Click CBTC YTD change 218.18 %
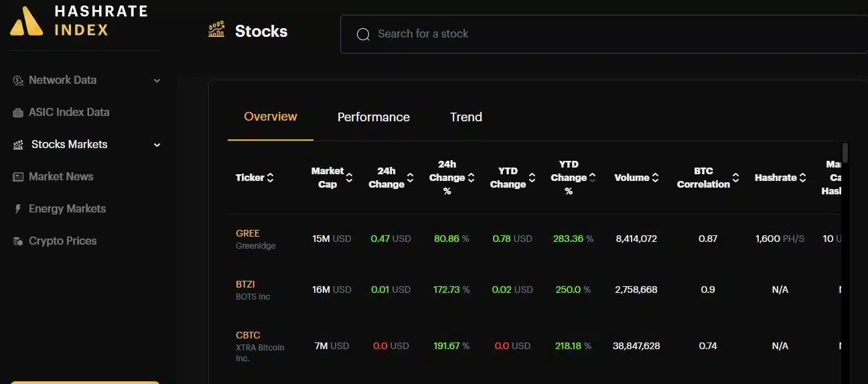Screen dimensions: 868x384 pyautogui.click(x=573, y=346)
